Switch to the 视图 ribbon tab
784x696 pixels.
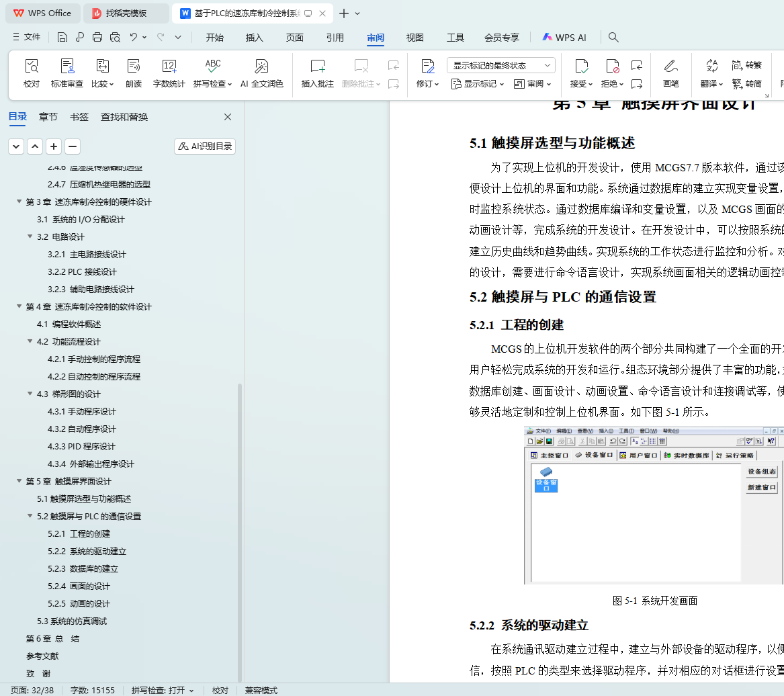pyautogui.click(x=415, y=38)
